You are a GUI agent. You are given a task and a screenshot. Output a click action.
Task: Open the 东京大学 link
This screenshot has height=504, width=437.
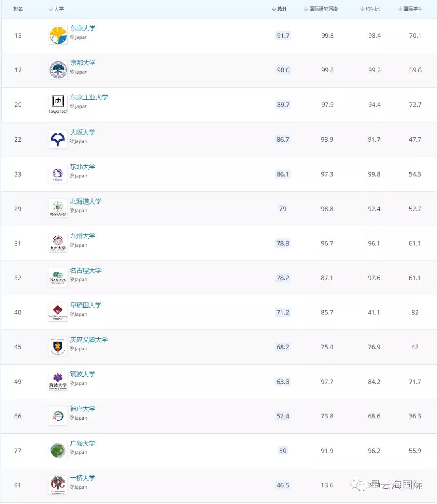(x=83, y=28)
